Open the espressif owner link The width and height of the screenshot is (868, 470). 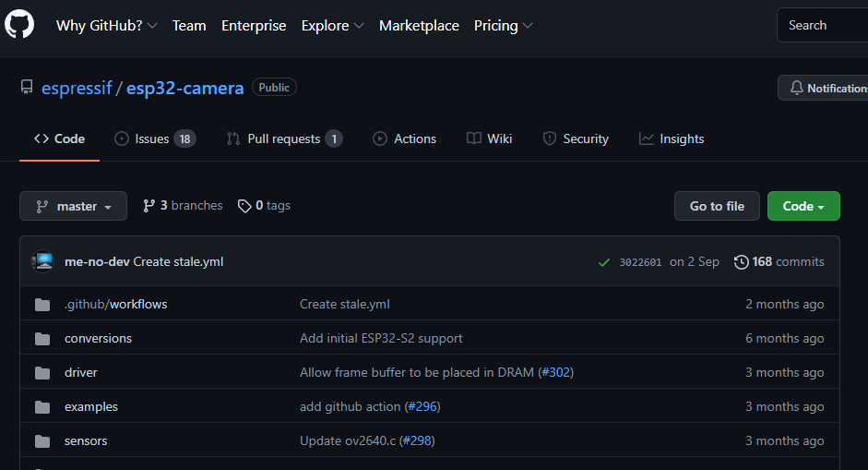[77, 88]
